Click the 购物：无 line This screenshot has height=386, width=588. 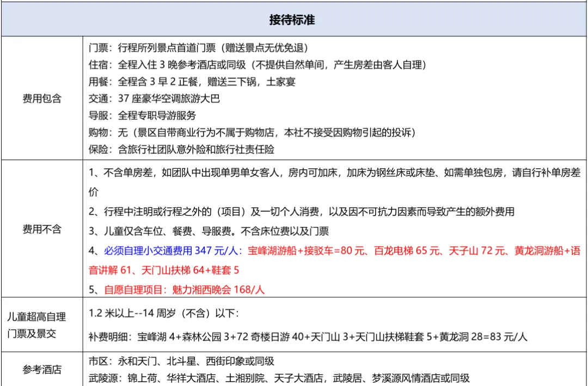click(252, 132)
